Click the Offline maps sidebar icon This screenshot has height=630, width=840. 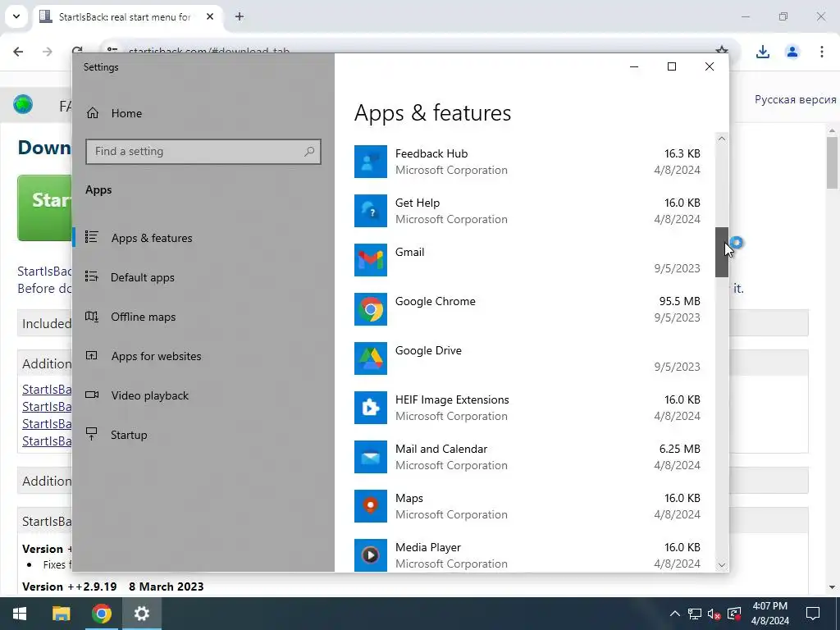[x=92, y=316]
